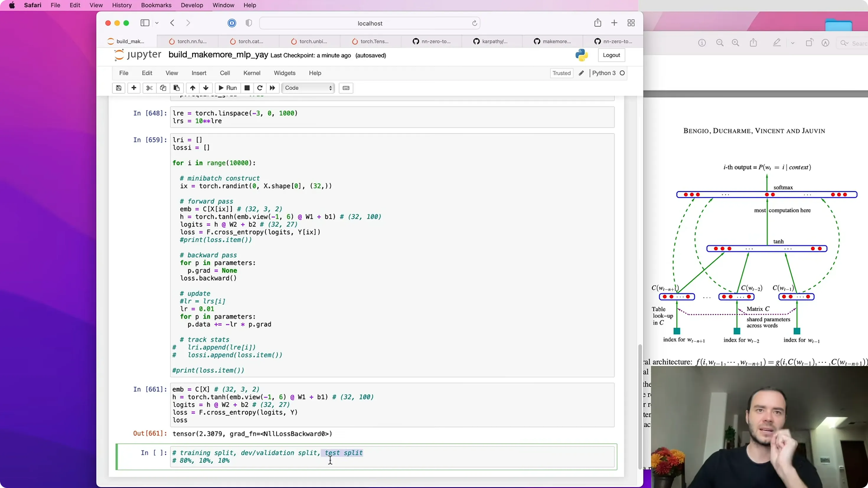Toggle the Safari sidebar icon
Screen dimensions: 868x488
coord(145,23)
